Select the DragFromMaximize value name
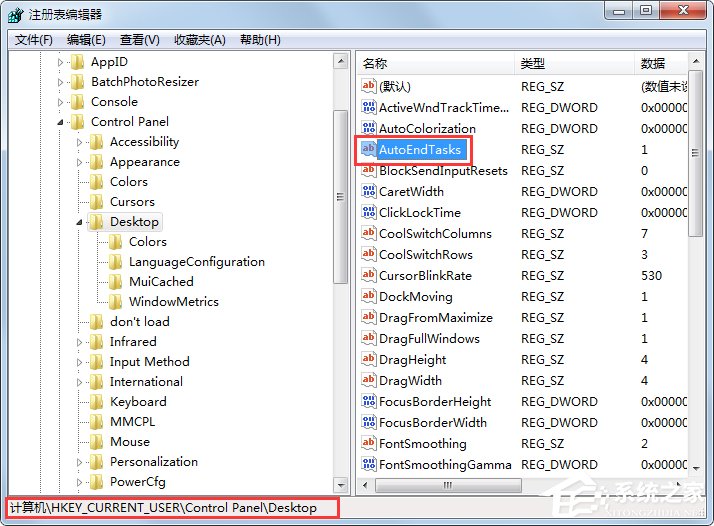Viewport: 714px width, 526px height. [436, 317]
